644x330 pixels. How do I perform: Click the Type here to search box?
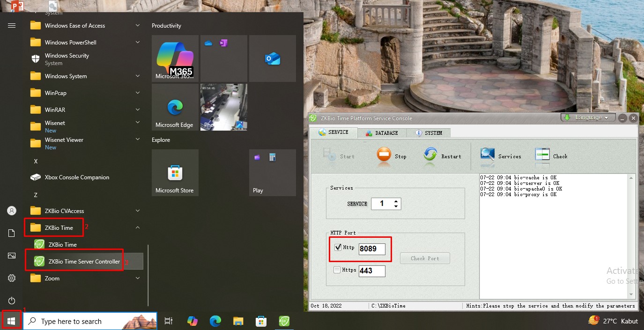[90, 321]
